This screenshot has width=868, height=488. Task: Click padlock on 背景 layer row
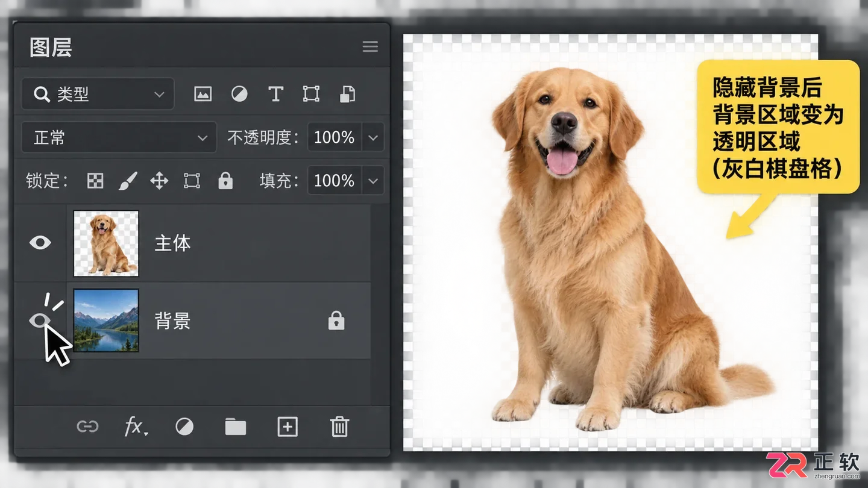(x=336, y=321)
